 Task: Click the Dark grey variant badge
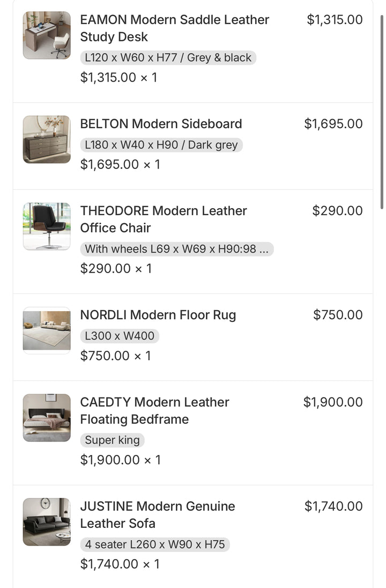coord(161,145)
